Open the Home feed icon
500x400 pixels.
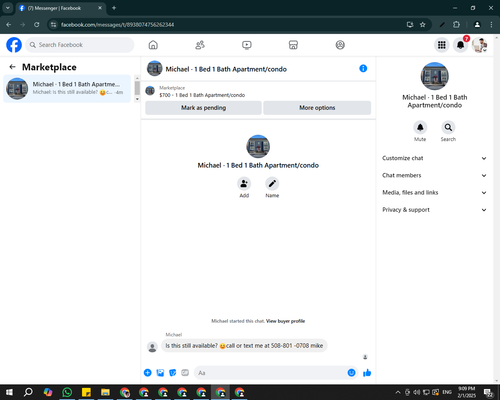click(153, 45)
